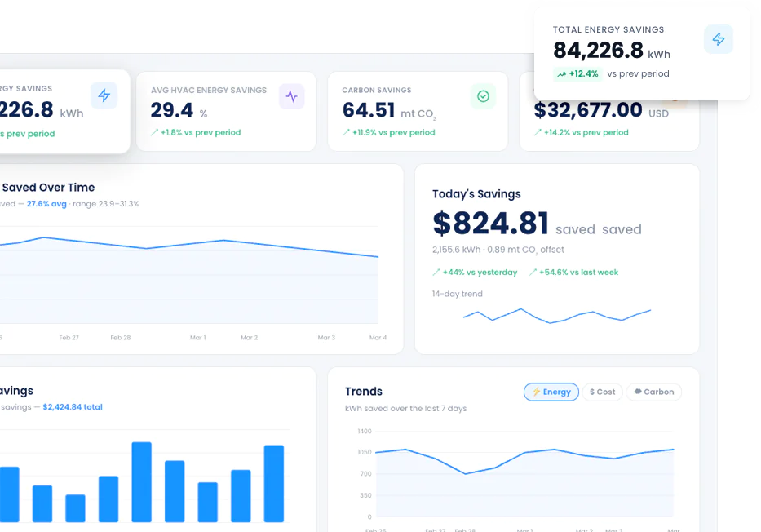Viewport: 761px width, 532px height.
Task: Click the trend arrow next to +14.2% vs prev period
Action: 538,132
